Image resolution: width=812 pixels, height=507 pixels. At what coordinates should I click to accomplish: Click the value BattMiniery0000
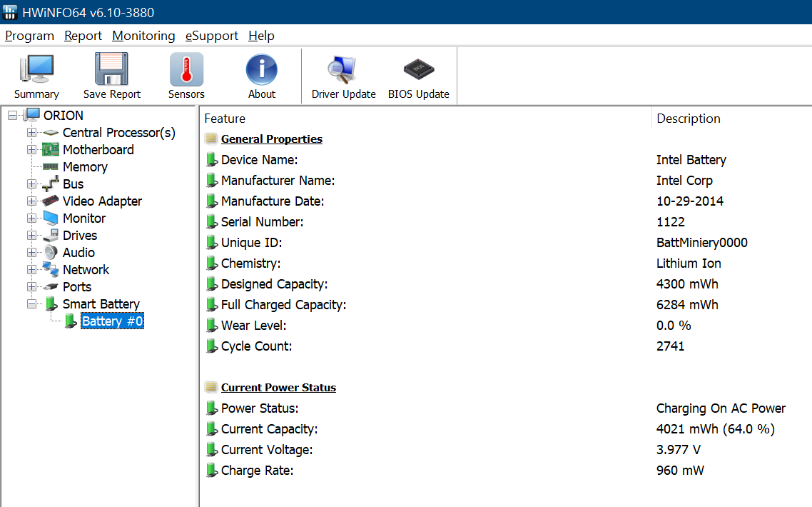[701, 243]
